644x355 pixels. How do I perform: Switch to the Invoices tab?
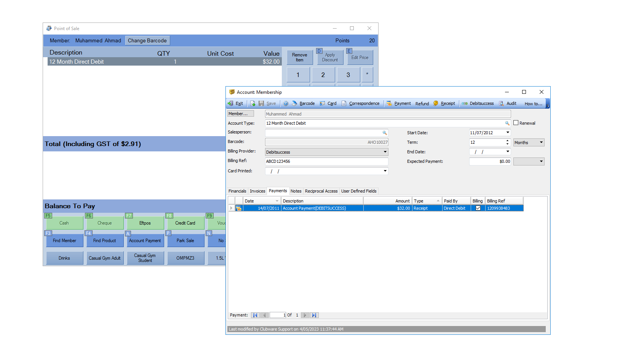257,191
